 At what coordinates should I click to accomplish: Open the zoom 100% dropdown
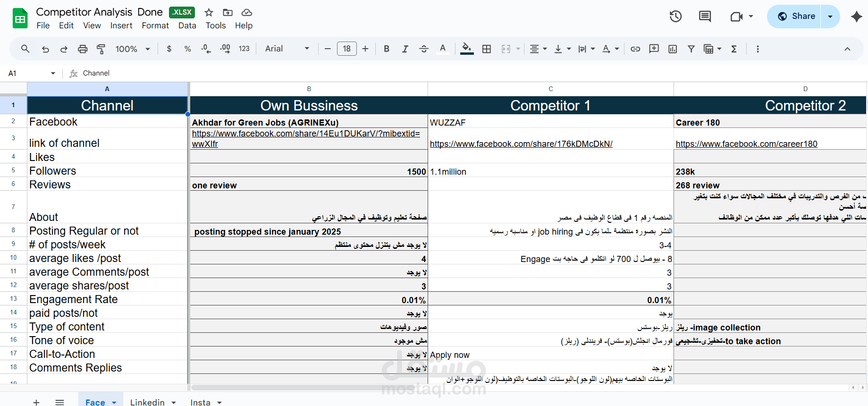pos(133,49)
